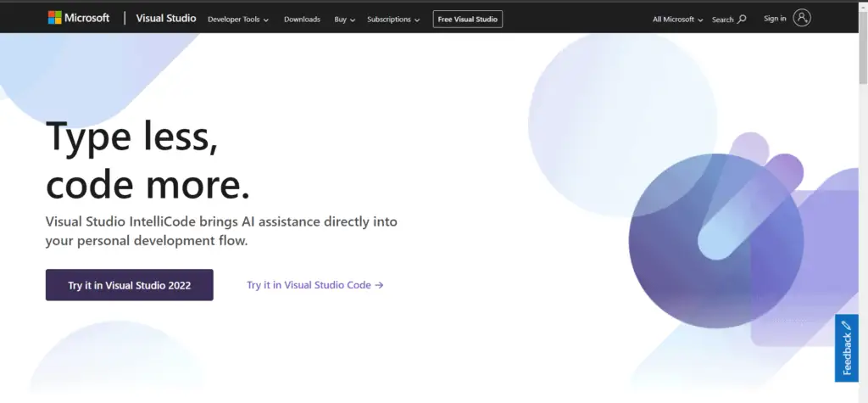Click the scrollbar down arrow
The image size is (868, 403).
pyautogui.click(x=863, y=397)
